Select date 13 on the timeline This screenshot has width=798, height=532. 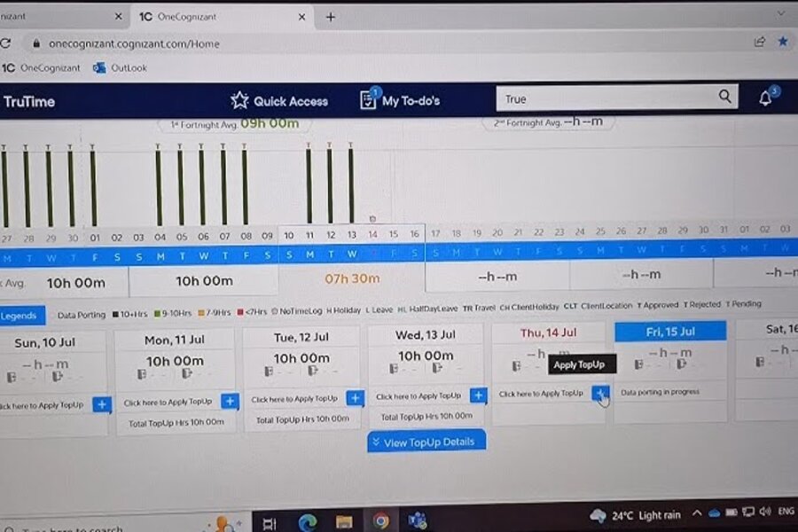click(352, 235)
